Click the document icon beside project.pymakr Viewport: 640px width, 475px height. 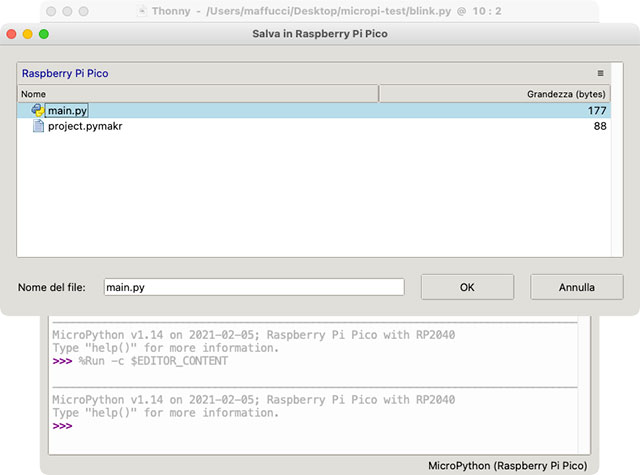click(x=38, y=127)
